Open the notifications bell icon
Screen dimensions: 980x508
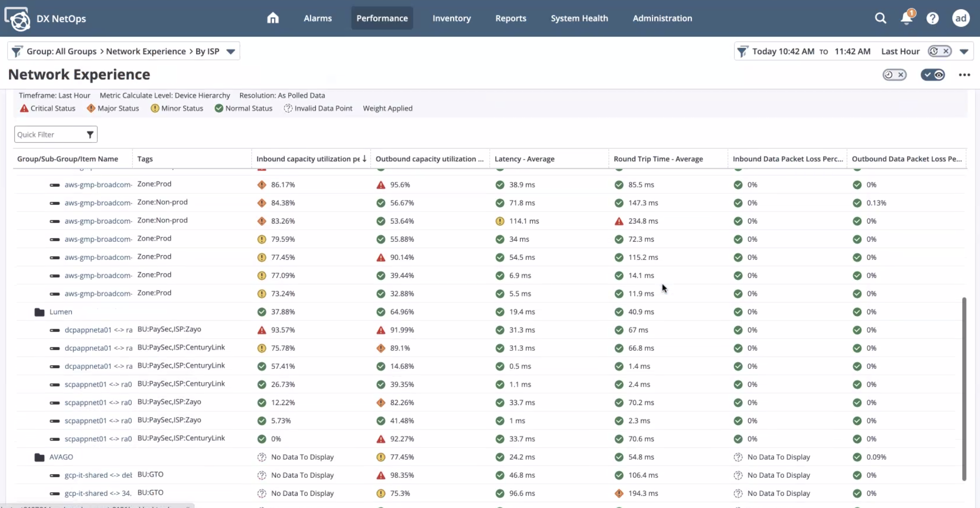pos(906,18)
